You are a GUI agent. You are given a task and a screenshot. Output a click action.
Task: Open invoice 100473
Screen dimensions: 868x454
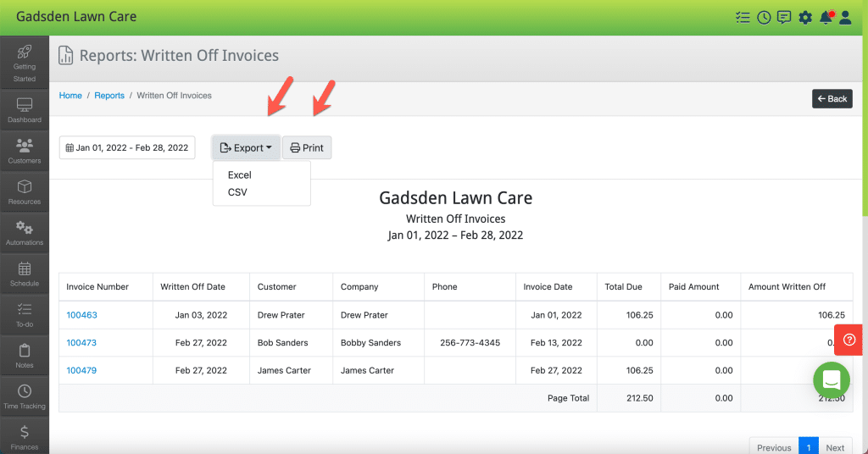coord(81,343)
